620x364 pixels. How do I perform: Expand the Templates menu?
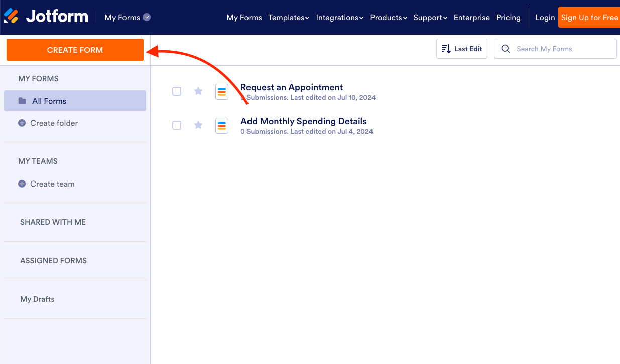[289, 17]
